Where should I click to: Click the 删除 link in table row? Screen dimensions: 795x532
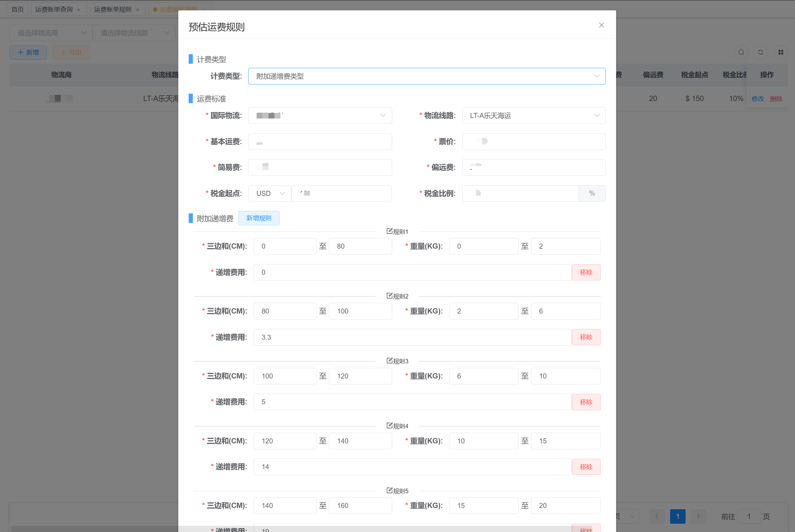click(x=776, y=99)
